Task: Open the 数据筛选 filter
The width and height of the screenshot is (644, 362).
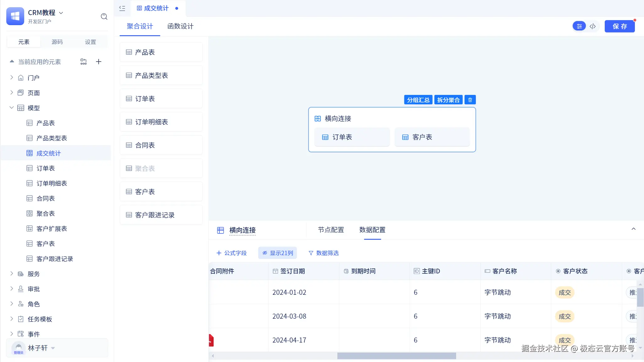Action: point(324,253)
